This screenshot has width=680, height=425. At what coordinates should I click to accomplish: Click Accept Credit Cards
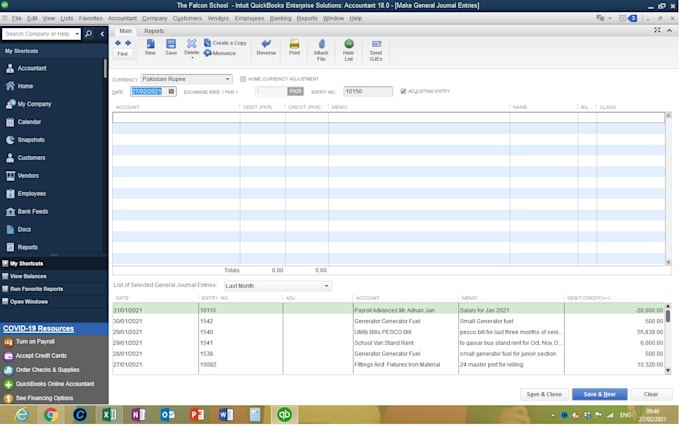pyautogui.click(x=41, y=356)
